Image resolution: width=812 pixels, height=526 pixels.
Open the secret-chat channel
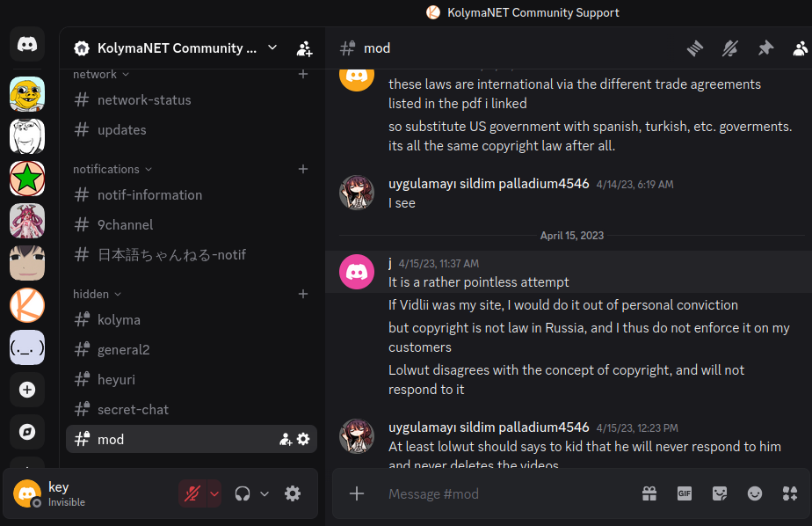click(x=133, y=410)
